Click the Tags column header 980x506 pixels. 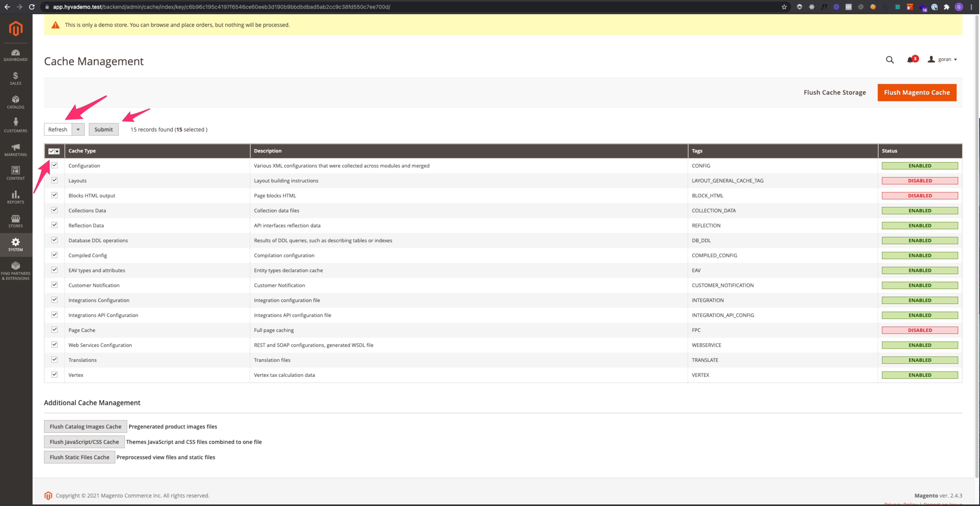783,151
